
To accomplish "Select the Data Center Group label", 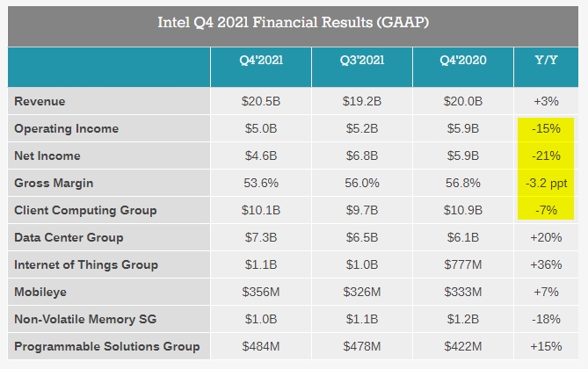I will [69, 237].
